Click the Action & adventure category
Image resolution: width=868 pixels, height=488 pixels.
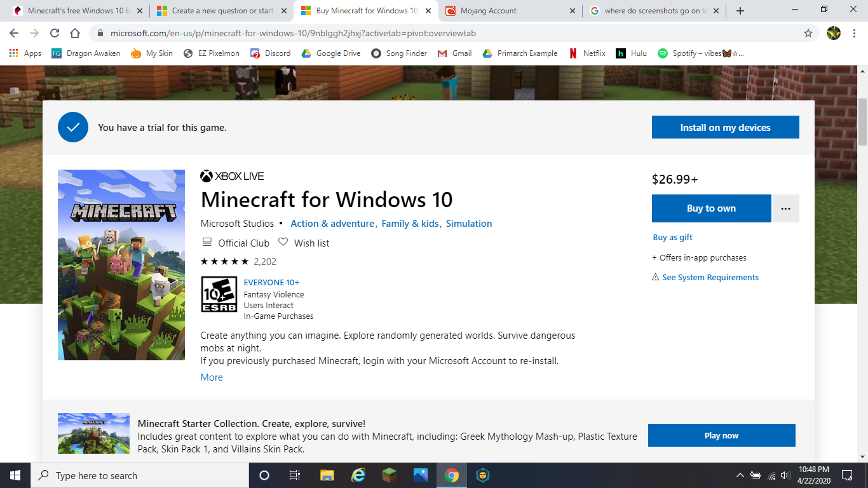[x=332, y=224]
